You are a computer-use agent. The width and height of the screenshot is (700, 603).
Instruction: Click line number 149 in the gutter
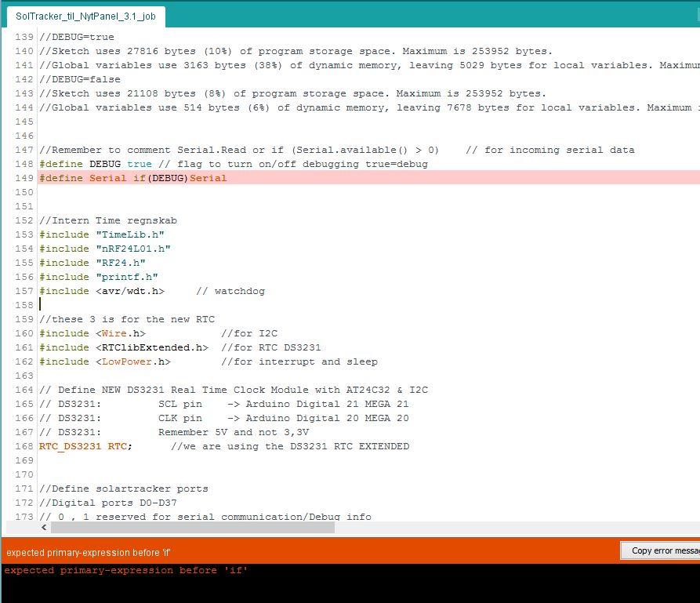coord(24,178)
